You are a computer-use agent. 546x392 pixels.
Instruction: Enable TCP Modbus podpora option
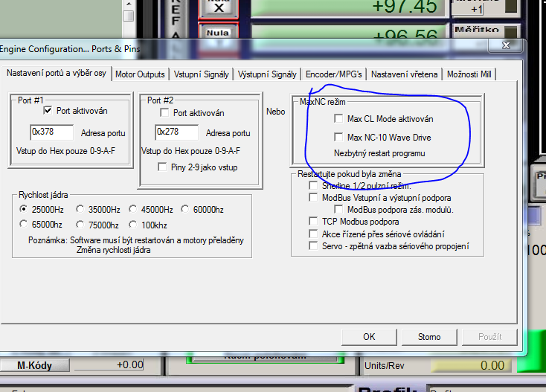pyautogui.click(x=314, y=222)
